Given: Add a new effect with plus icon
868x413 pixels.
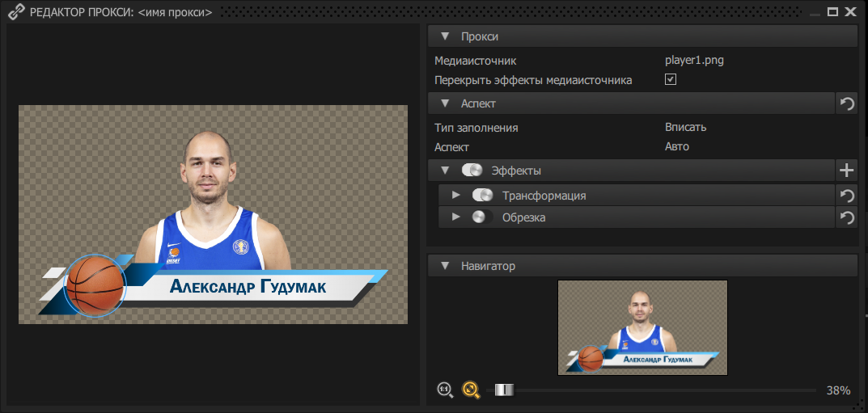Looking at the screenshot, I should click(x=846, y=171).
